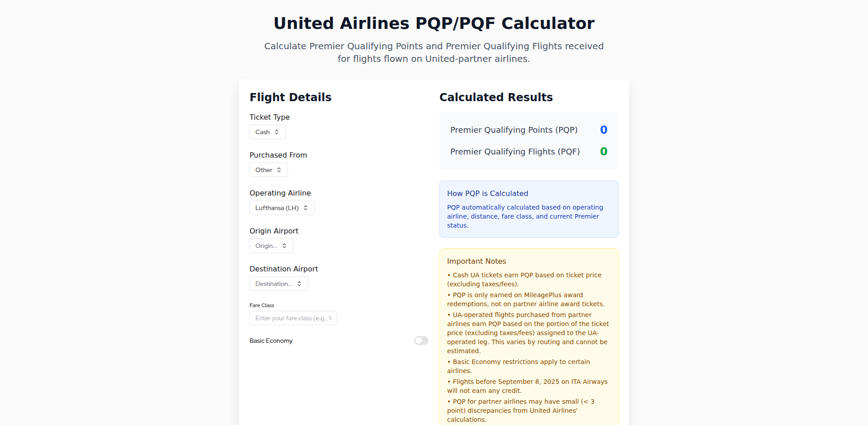Click the Calculated Results heading
Viewport: 868px width, 425px height.
pos(496,97)
